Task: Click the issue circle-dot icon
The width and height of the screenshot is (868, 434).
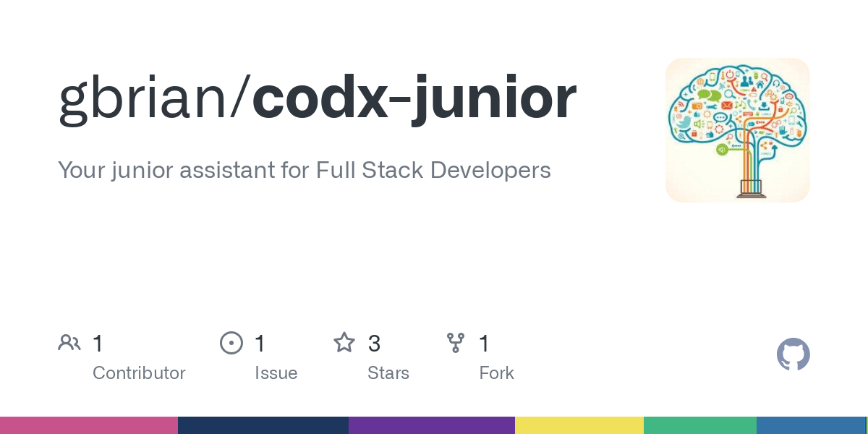Action: pos(231,343)
